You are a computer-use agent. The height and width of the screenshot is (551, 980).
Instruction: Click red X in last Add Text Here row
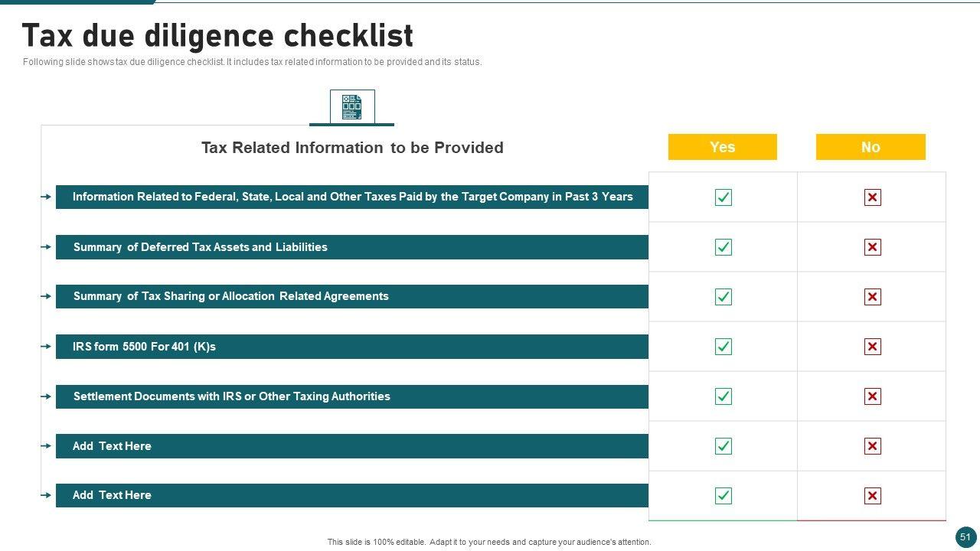point(872,496)
